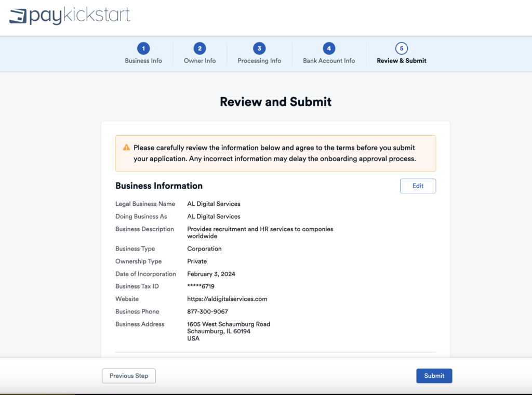Edit the Business Information section
Viewport: 532px width, 395px height.
click(418, 186)
